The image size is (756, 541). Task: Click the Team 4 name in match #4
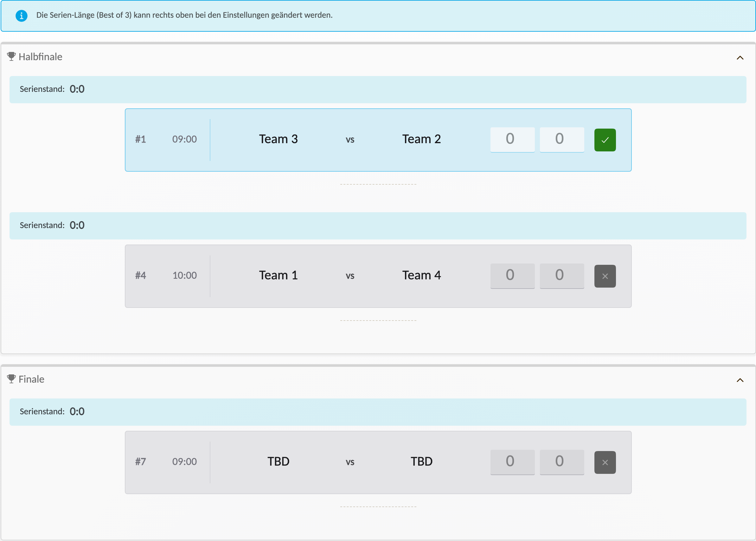pyautogui.click(x=421, y=276)
